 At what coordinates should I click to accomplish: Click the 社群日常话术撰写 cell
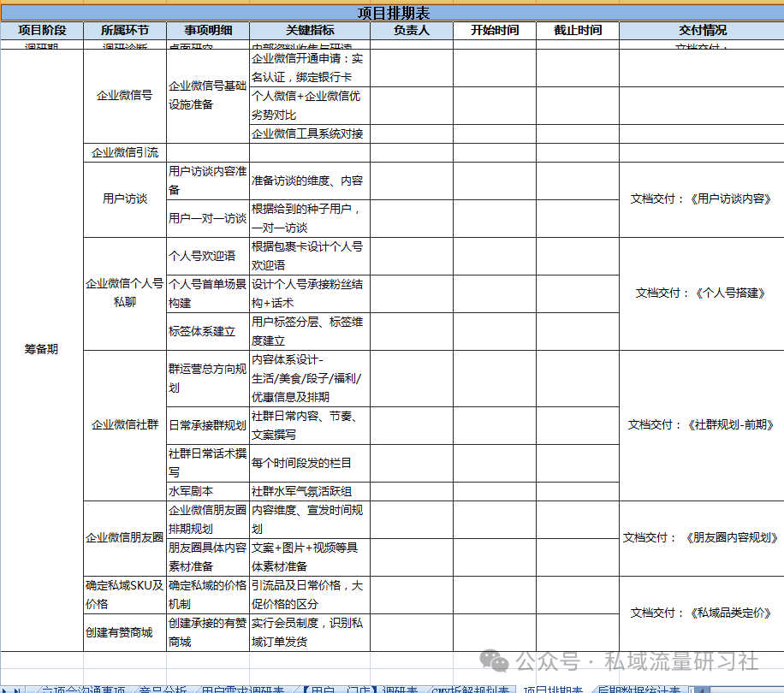(208, 463)
